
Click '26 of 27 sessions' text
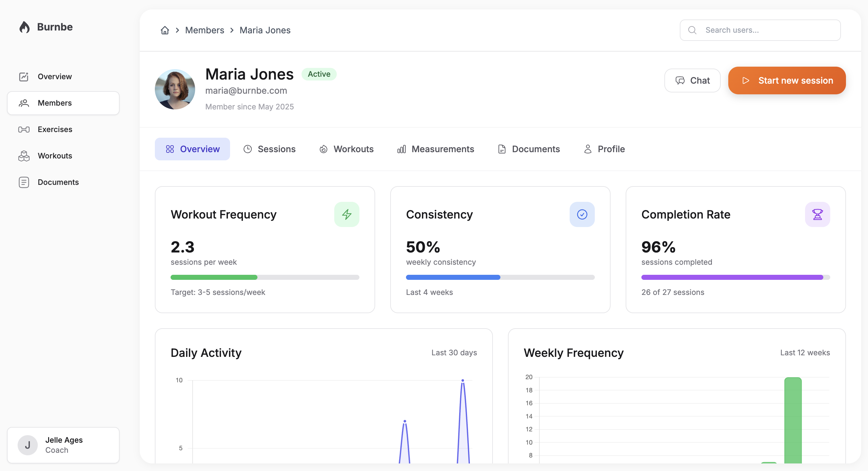673,292
